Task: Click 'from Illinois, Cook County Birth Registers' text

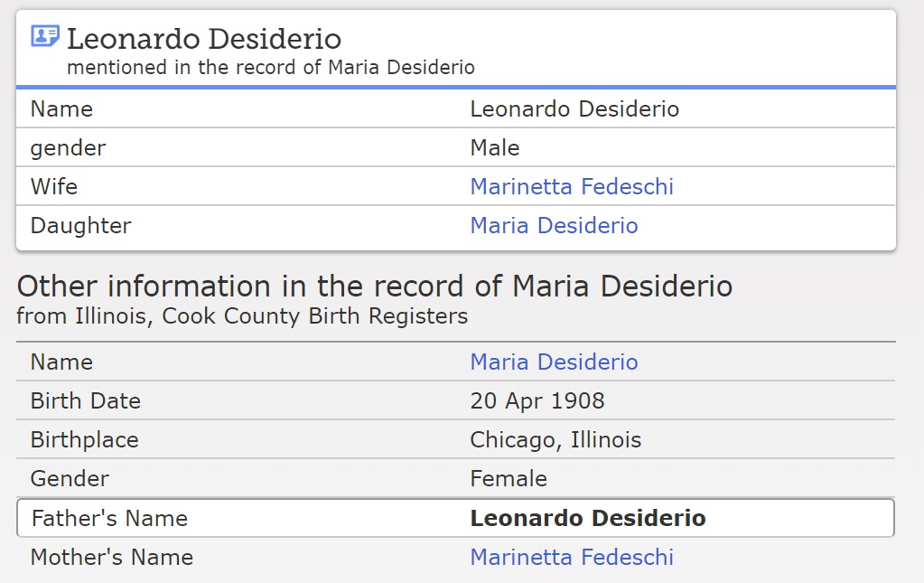Action: point(242,316)
